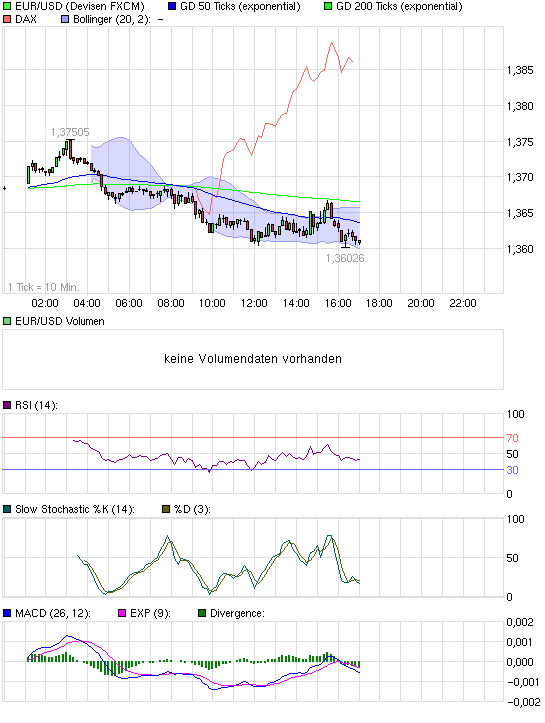
Task: Click the 1 Tick = 10 Min. note
Action: 44,287
